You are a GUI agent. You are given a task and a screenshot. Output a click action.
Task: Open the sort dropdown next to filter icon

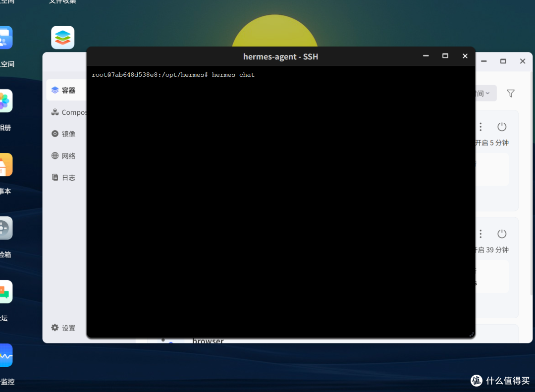[486, 94]
